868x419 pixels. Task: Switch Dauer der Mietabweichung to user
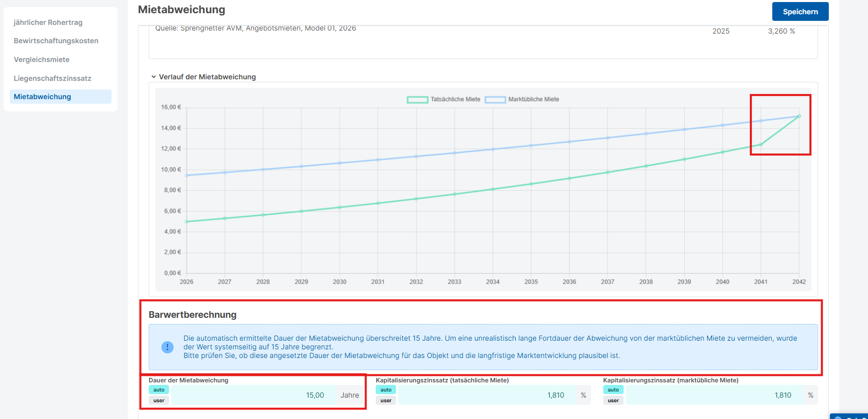pos(159,401)
